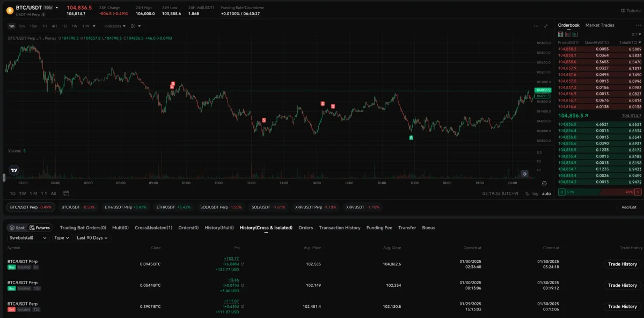Select the combined buy/sell orderbook view icon

click(561, 34)
